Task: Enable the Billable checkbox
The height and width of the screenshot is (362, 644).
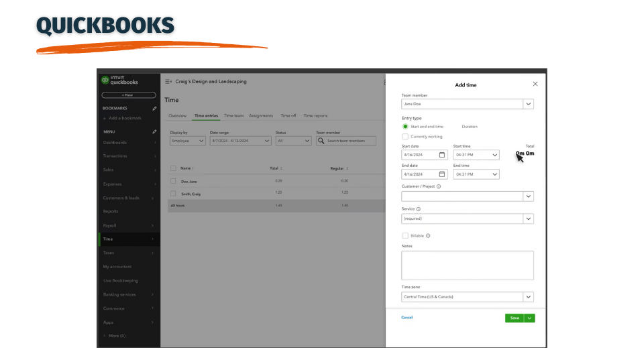Action: (x=405, y=235)
